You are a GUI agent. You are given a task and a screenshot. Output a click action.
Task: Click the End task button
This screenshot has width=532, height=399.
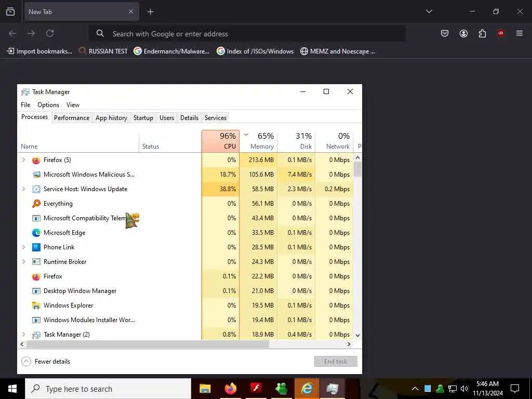point(336,362)
